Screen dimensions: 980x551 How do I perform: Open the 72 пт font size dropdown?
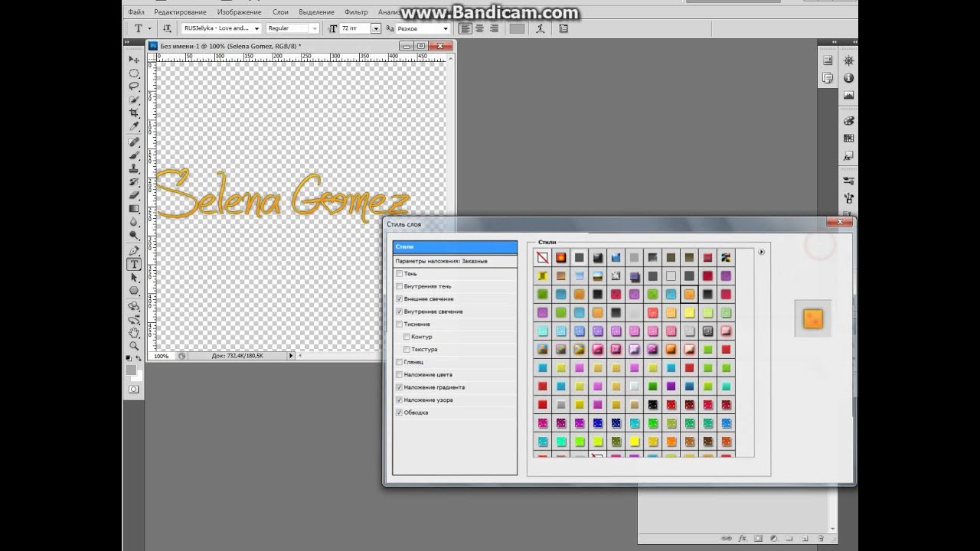pos(375,28)
